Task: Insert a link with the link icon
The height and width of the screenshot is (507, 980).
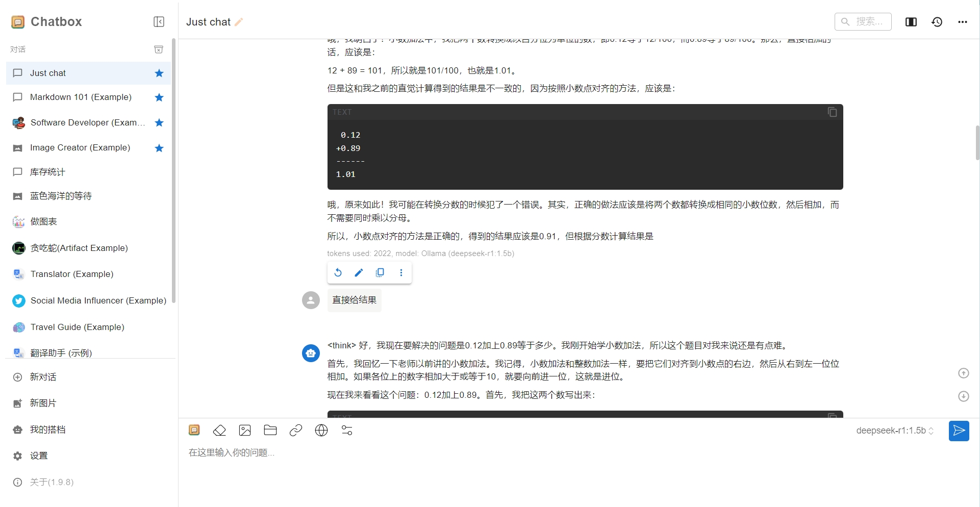Action: tap(296, 430)
